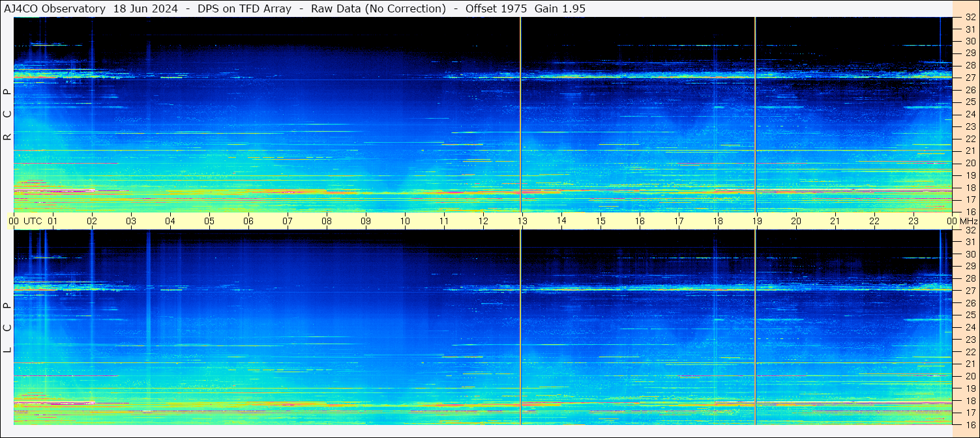The height and width of the screenshot is (438, 980).
Task: Select the 15 hour tick label
Action: click(601, 221)
